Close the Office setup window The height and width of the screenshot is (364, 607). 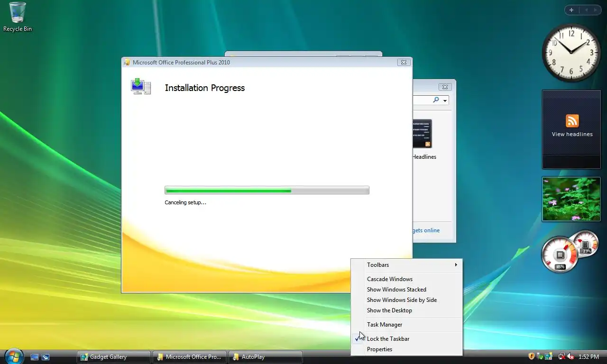(404, 62)
